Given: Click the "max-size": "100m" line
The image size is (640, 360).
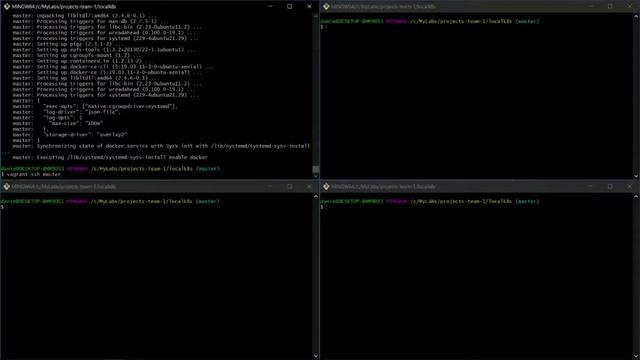Looking at the screenshot, I should [58, 123].
